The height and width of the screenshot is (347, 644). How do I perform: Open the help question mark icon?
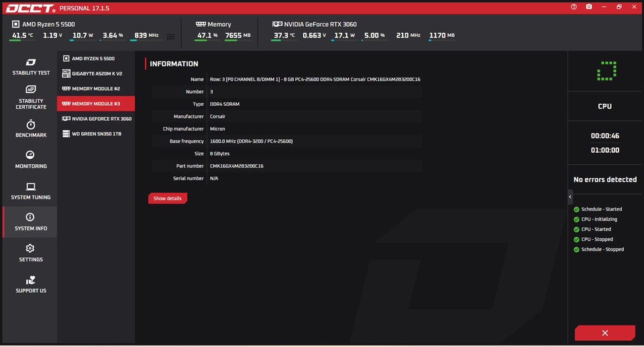574,7
